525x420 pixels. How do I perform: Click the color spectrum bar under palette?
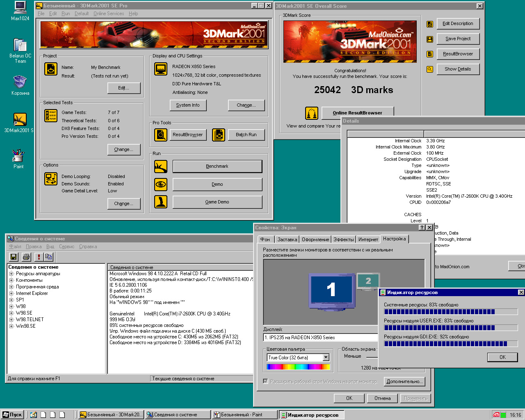click(x=298, y=367)
